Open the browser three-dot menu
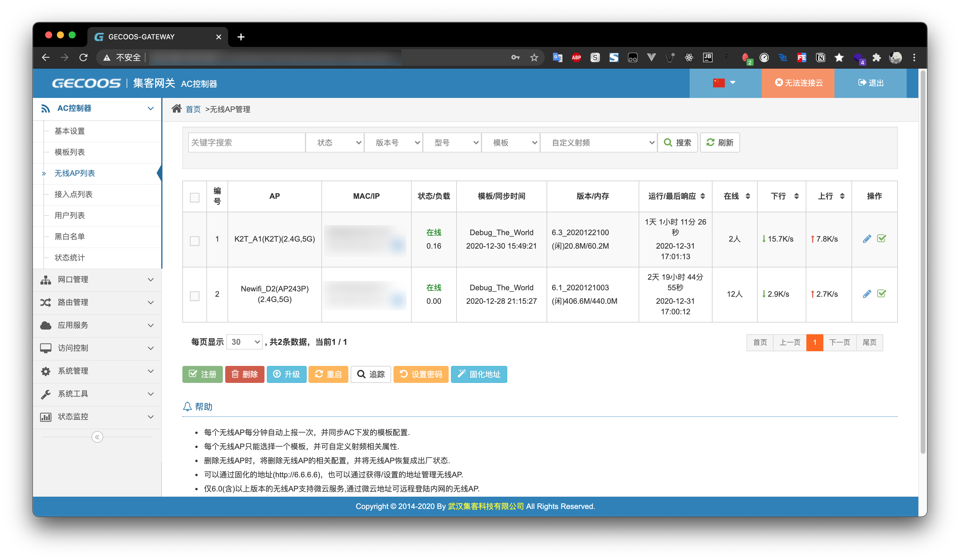 pos(914,57)
